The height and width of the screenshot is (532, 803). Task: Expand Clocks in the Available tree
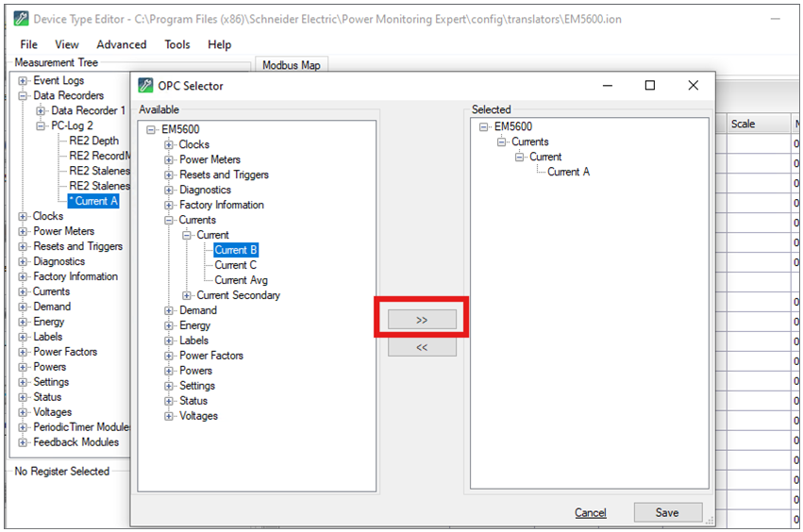coord(169,145)
